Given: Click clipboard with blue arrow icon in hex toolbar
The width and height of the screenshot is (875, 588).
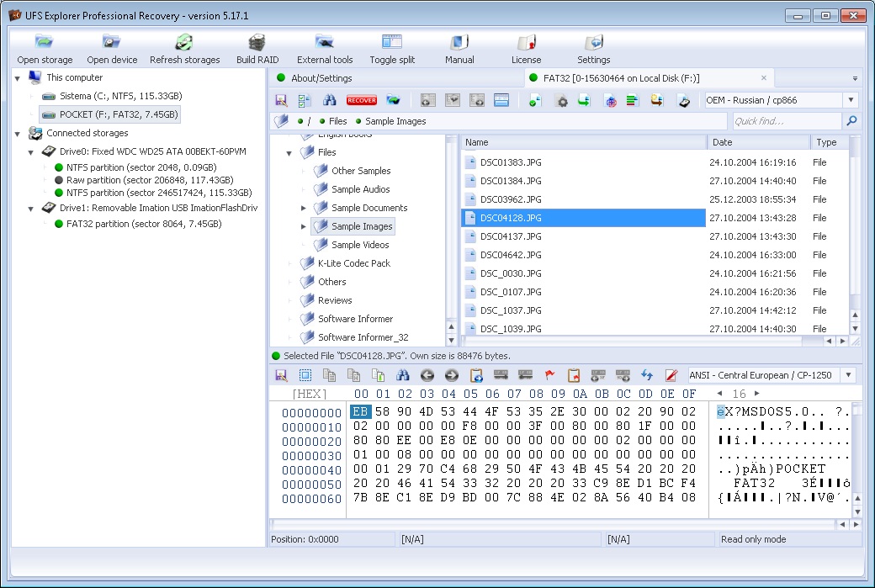Looking at the screenshot, I should [x=476, y=375].
